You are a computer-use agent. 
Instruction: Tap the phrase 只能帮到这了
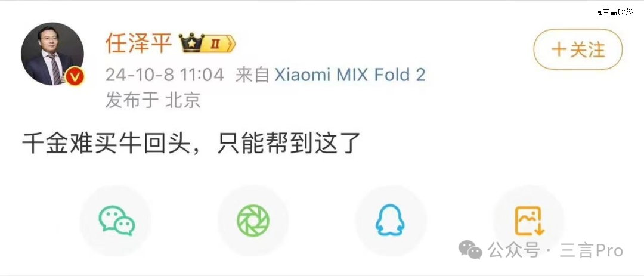[289, 142]
